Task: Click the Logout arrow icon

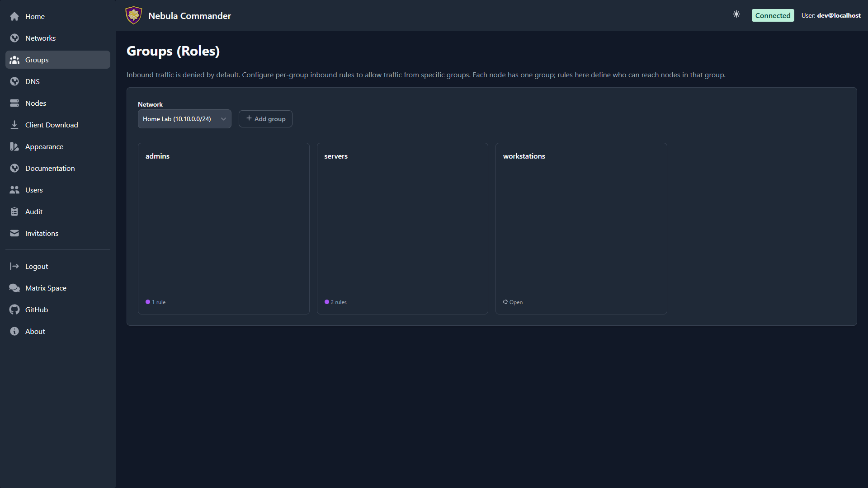Action: click(x=14, y=266)
